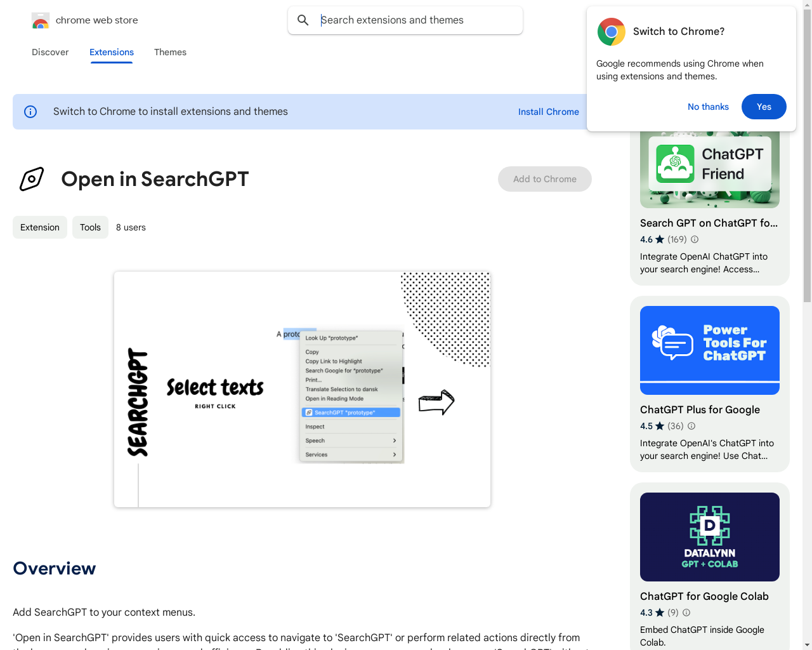This screenshot has width=812, height=650.
Task: Open the ChatGPT Plus for Google title
Action: click(700, 409)
